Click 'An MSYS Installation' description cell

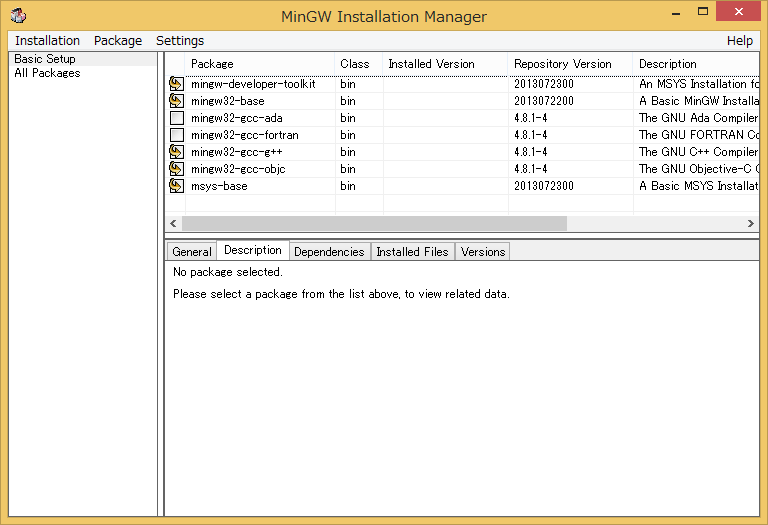click(698, 84)
